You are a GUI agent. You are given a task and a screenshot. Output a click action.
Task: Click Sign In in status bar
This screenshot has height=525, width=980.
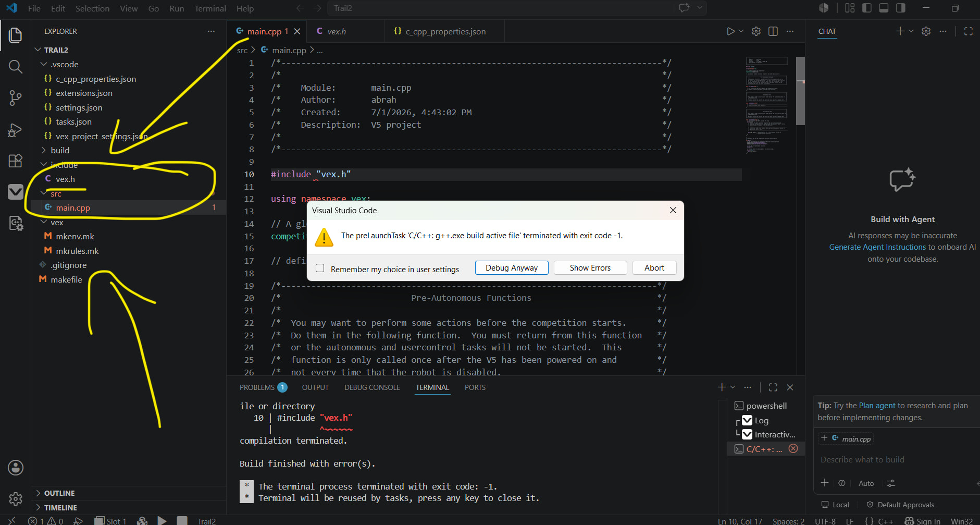[923, 521]
